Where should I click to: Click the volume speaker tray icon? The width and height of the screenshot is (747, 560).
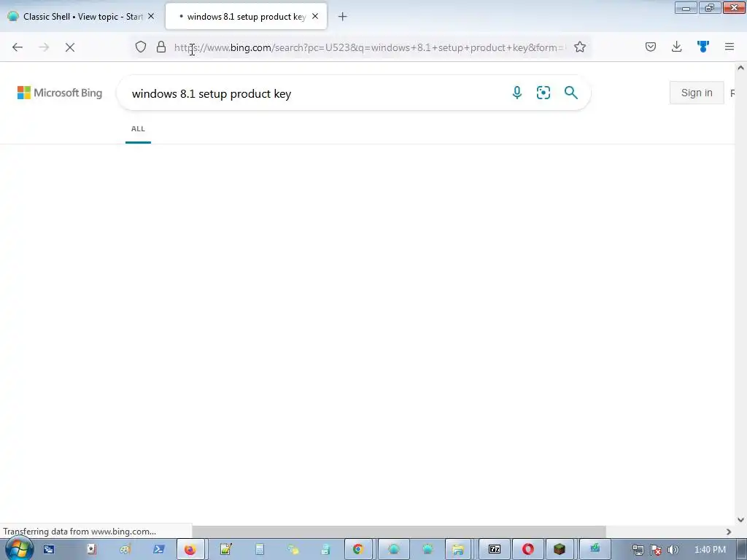[x=673, y=550]
